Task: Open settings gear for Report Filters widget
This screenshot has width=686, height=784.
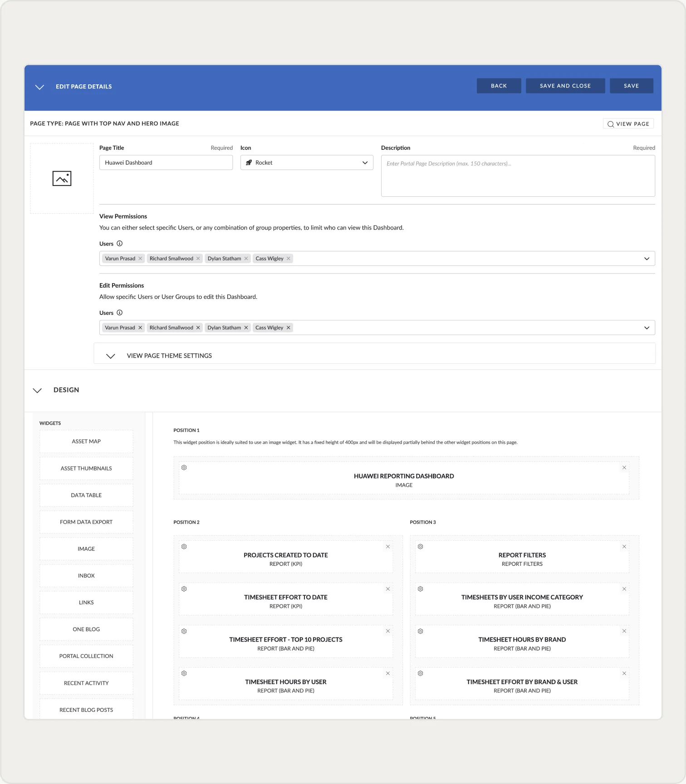Action: point(421,547)
